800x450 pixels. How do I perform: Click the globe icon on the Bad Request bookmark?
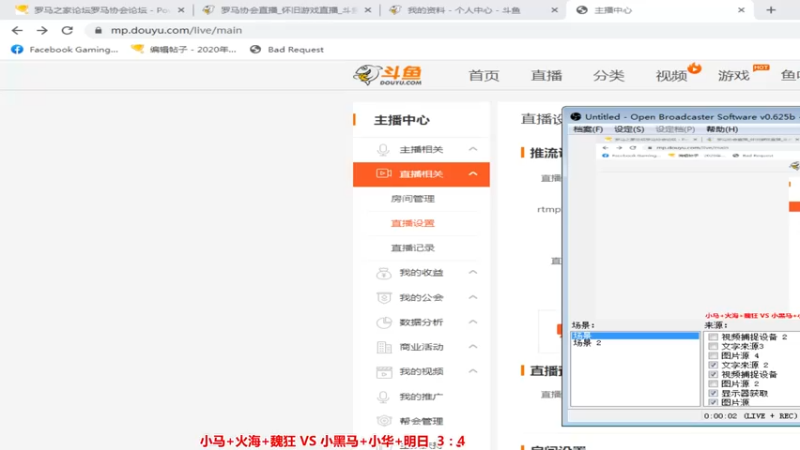(x=255, y=49)
